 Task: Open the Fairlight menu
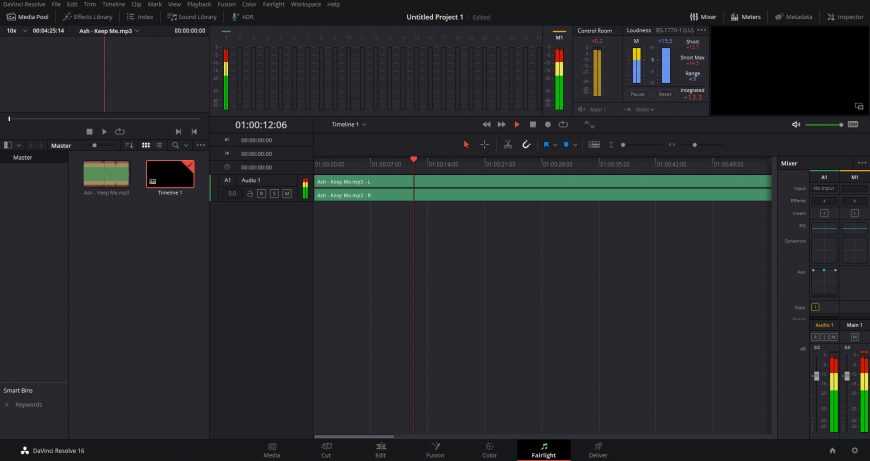[273, 4]
